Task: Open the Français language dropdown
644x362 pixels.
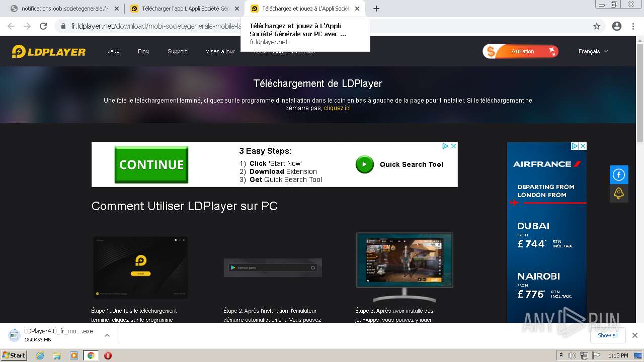Action: (593, 51)
